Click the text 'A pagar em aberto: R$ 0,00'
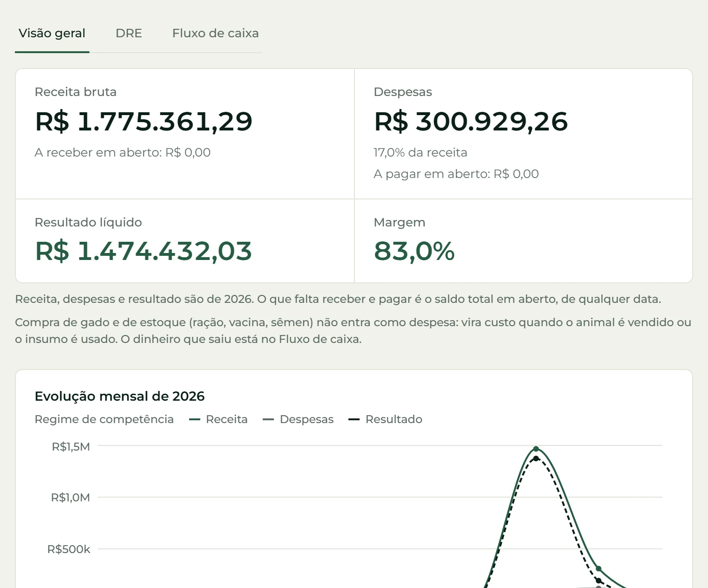 point(456,174)
